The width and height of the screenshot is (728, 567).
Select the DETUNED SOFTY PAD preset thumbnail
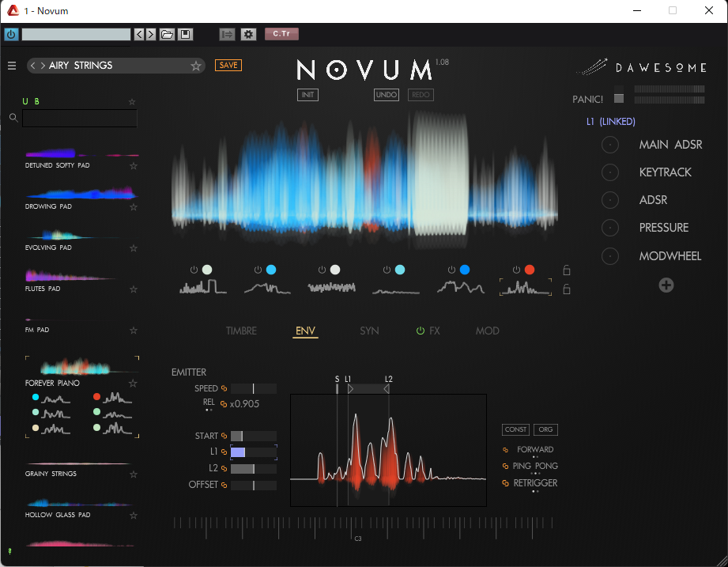click(x=82, y=153)
